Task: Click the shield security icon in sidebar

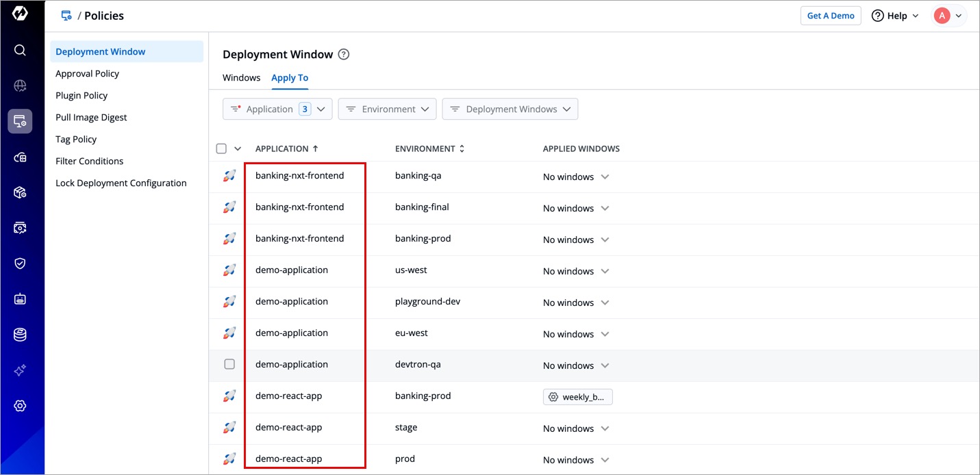Action: pyautogui.click(x=20, y=264)
